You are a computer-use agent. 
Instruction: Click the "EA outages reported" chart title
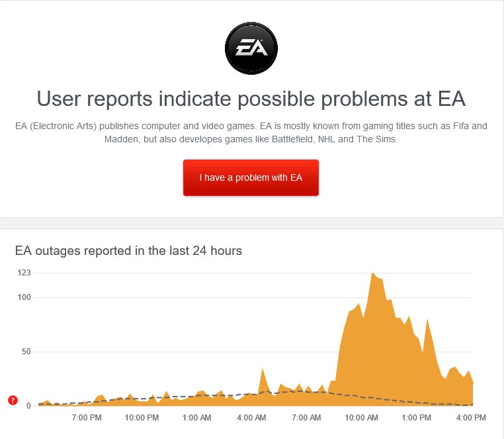pos(128,250)
